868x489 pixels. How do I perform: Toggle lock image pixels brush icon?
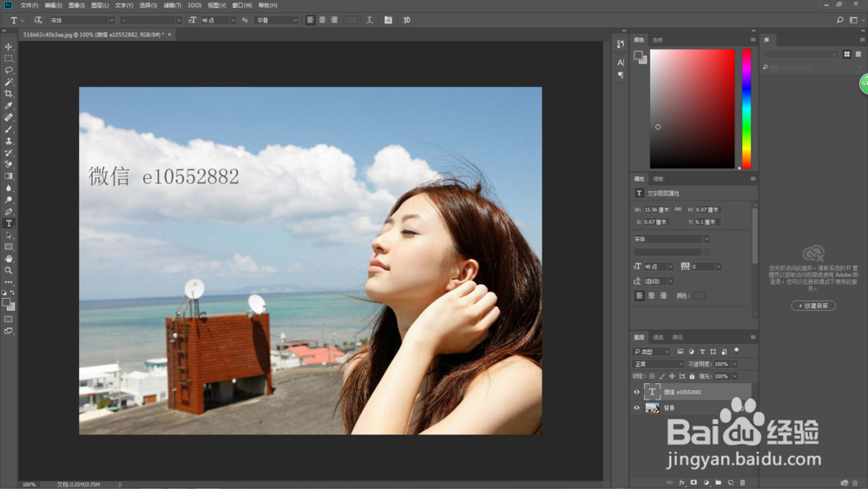pyautogui.click(x=662, y=377)
